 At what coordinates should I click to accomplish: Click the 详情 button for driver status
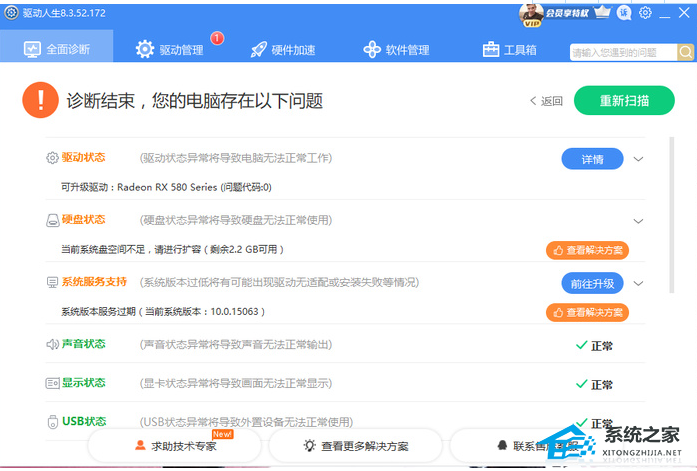(x=592, y=159)
